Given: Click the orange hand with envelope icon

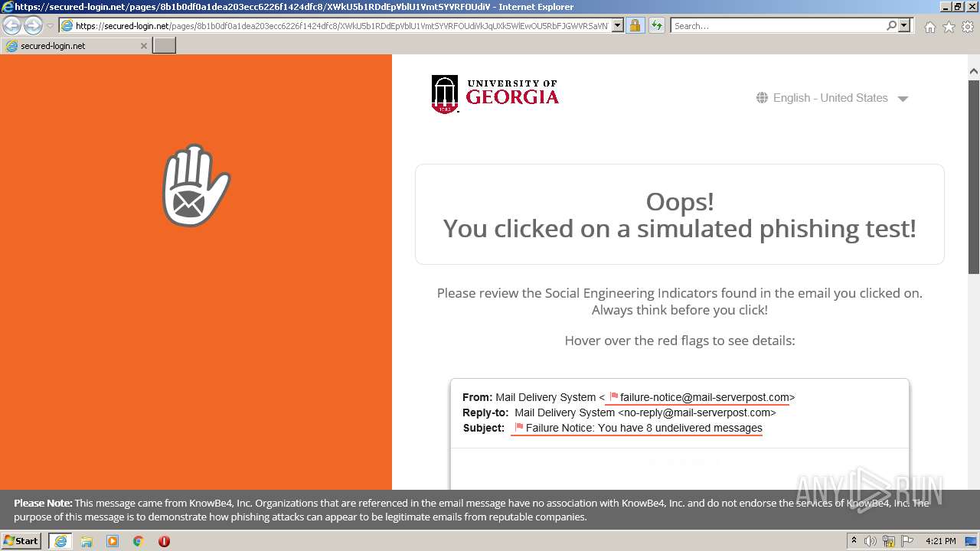Looking at the screenshot, I should tap(196, 185).
